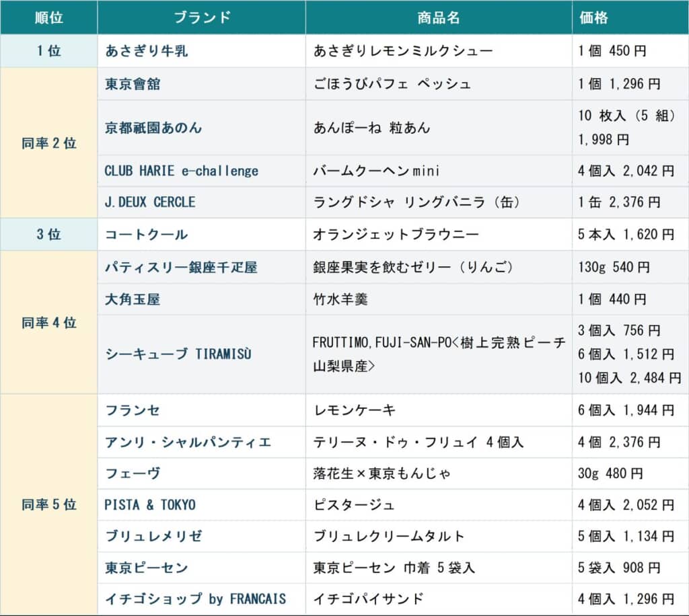Select product バームクーヘンmini
Viewport: 689px width, 616px height.
(376, 171)
